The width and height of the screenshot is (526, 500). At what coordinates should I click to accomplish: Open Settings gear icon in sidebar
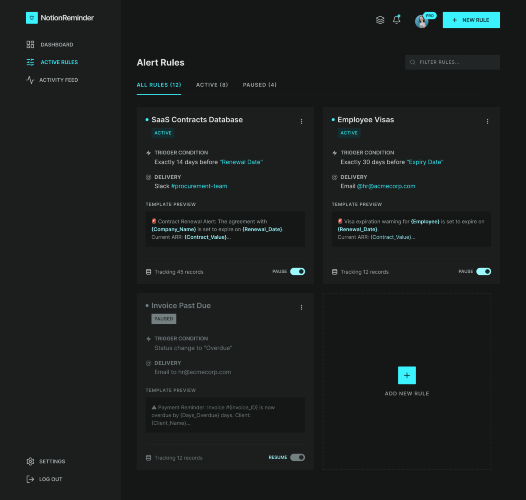tap(30, 461)
